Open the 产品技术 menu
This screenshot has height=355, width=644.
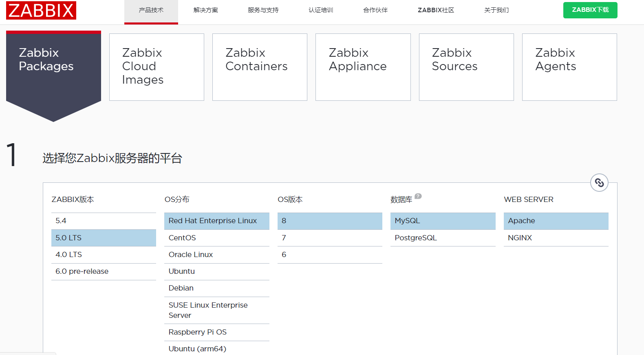coord(151,10)
